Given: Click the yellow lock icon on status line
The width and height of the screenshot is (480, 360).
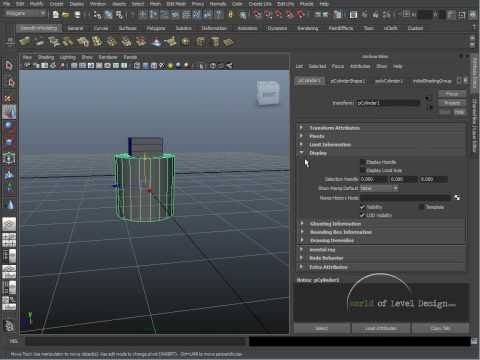Looking at the screenshot, I should (231, 14).
